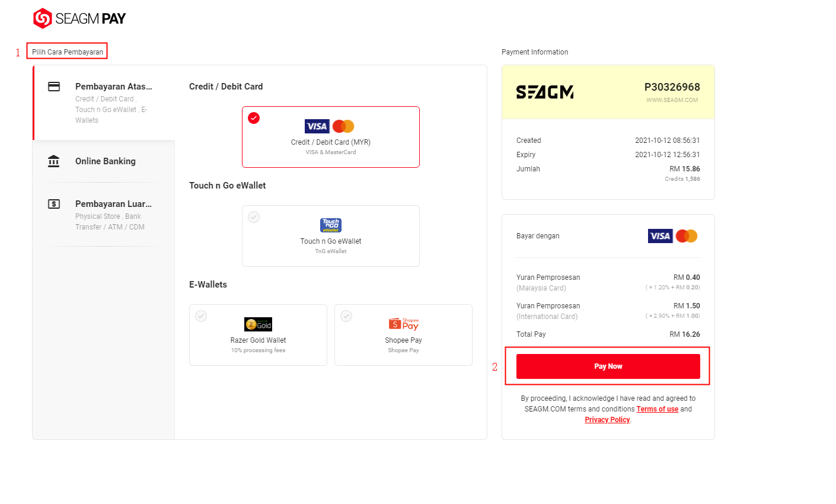This screenshot has width=836, height=504.
Task: Switch to the Online Banking tab
Action: (x=104, y=161)
